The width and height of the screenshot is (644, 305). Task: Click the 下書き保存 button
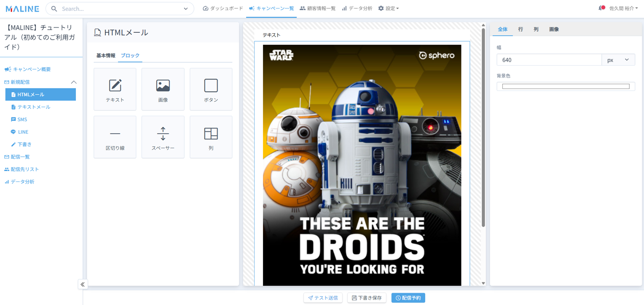pyautogui.click(x=367, y=298)
